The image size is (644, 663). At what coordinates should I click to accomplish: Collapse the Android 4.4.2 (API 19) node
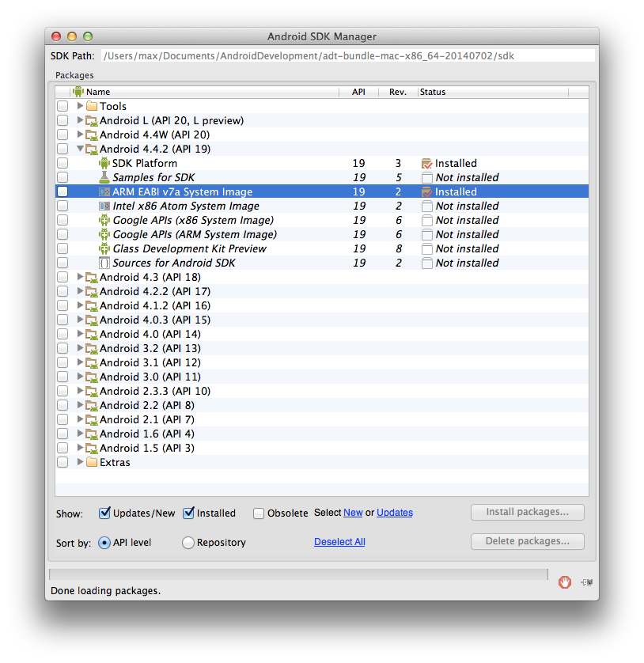80,149
